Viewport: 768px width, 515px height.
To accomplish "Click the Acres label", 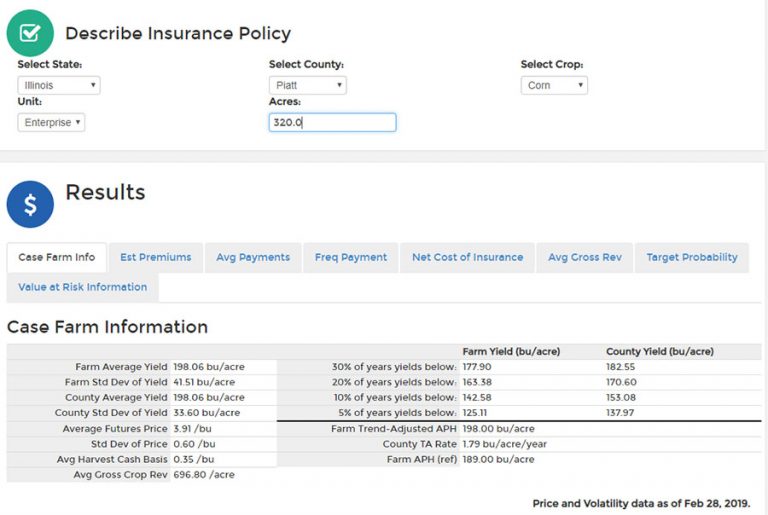I will click(285, 101).
